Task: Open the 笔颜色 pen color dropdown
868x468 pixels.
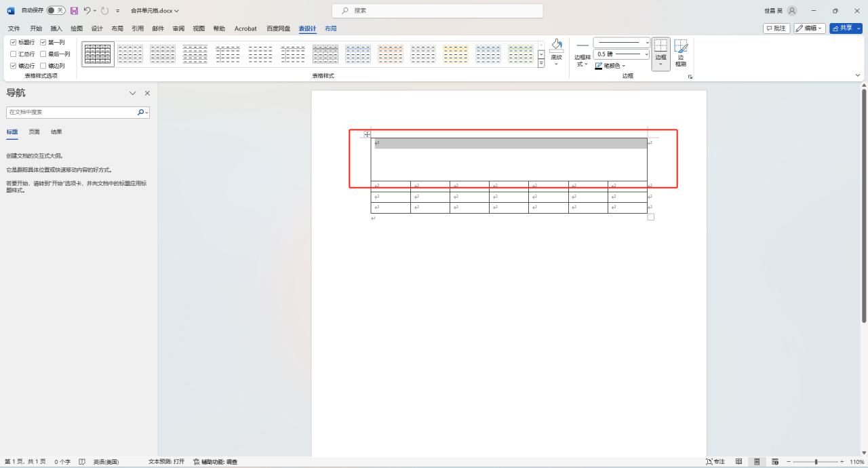Action: coord(610,66)
